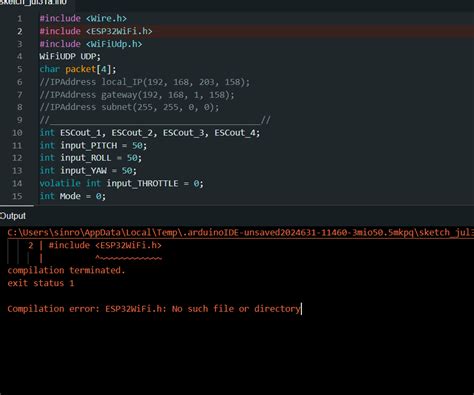This screenshot has width=474, height=395.
Task: Select the sketch_jul31a.ino file tab
Action: pyautogui.click(x=33, y=2)
